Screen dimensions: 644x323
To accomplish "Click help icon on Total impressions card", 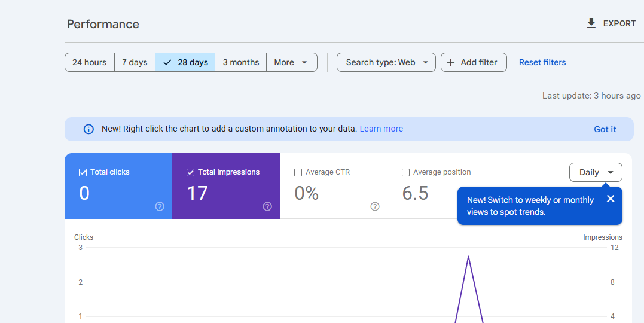I will tap(267, 206).
